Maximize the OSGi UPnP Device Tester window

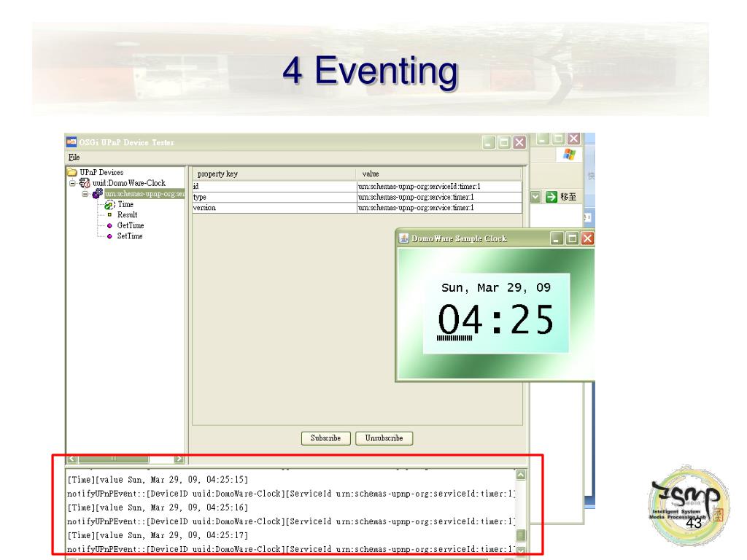(x=504, y=142)
